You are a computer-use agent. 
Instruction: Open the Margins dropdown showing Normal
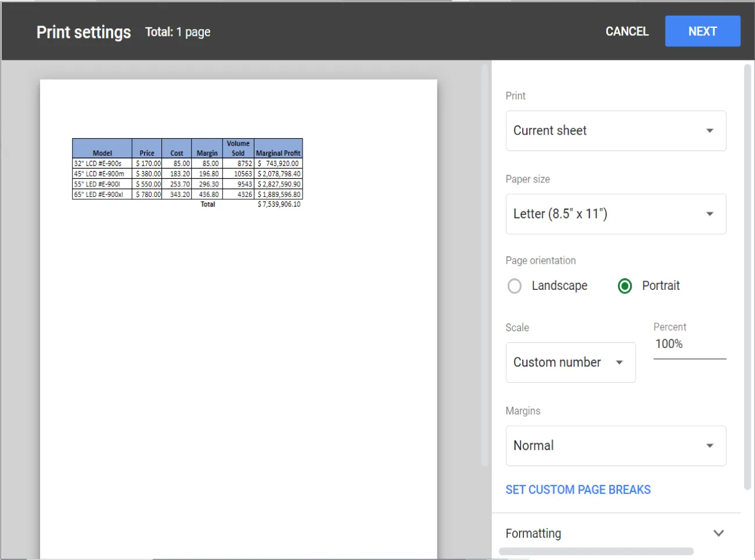(616, 446)
